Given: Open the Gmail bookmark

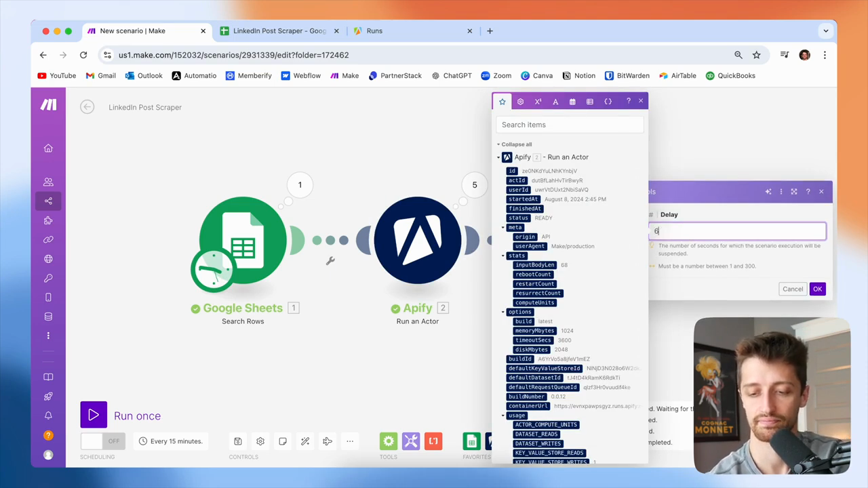Looking at the screenshot, I should pos(100,76).
